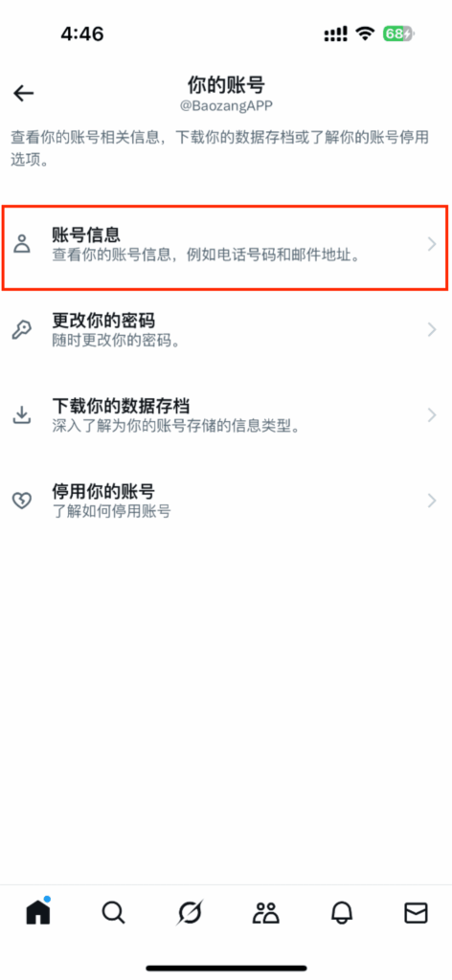Viewport: 452px width, 980px height.
Task: Click the person icon beside 账号信息
Action: (23, 244)
